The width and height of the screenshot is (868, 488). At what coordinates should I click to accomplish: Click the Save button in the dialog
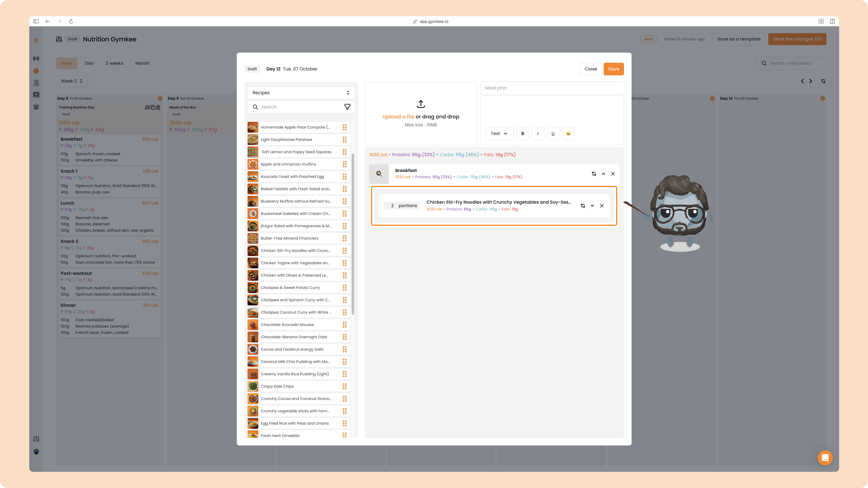pos(613,69)
